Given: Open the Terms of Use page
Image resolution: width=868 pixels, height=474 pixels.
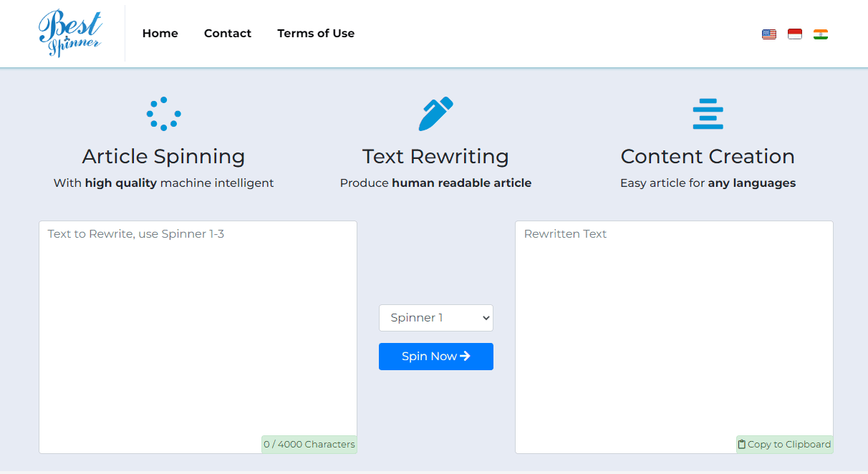Looking at the screenshot, I should pyautogui.click(x=316, y=34).
